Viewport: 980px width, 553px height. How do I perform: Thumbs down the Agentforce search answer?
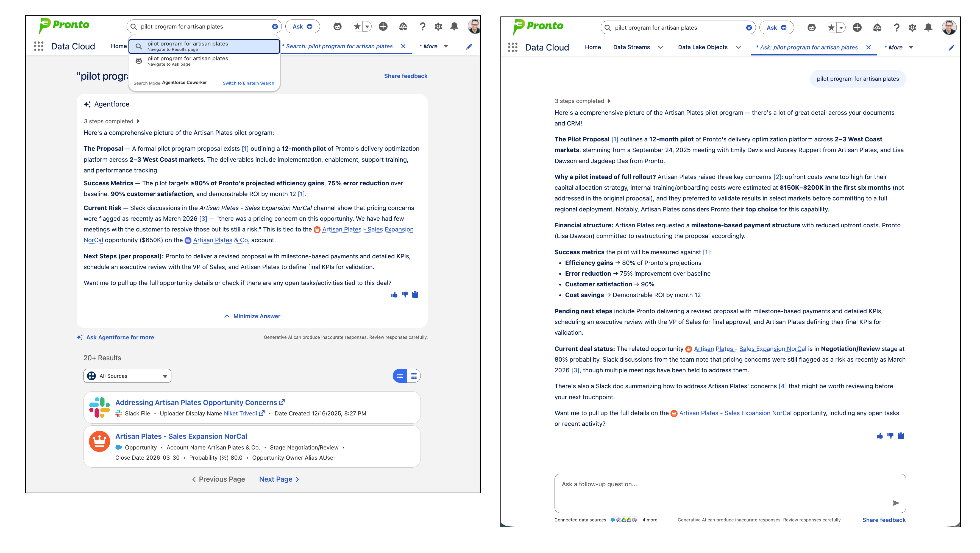[x=405, y=295]
